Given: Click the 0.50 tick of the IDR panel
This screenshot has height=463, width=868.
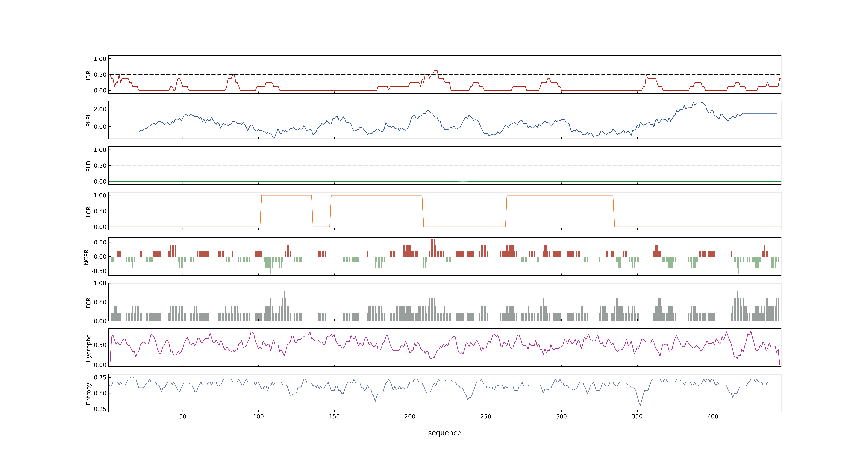Looking at the screenshot, I should (x=100, y=75).
